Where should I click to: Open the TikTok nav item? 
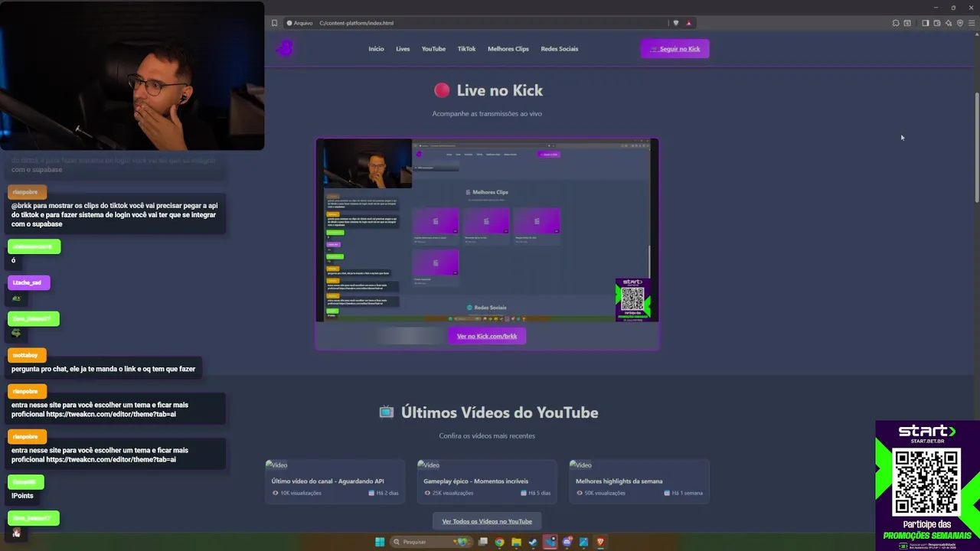tap(466, 49)
